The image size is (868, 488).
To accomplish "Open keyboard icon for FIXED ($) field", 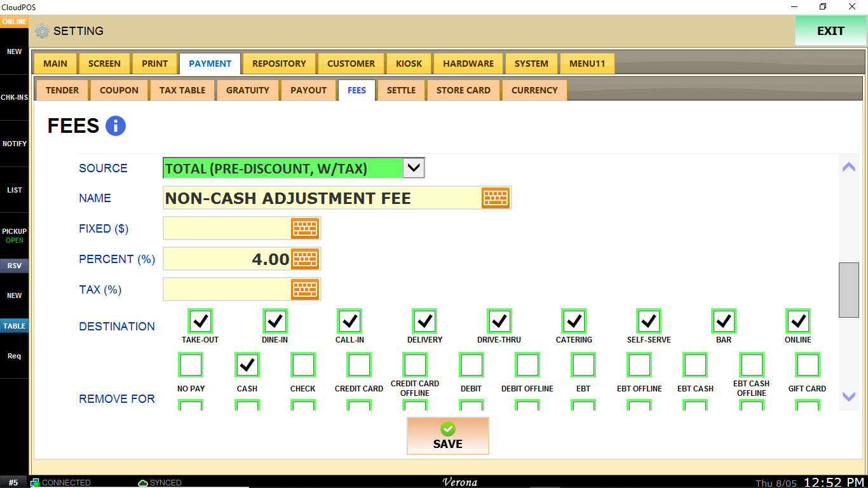I will click(x=305, y=229).
